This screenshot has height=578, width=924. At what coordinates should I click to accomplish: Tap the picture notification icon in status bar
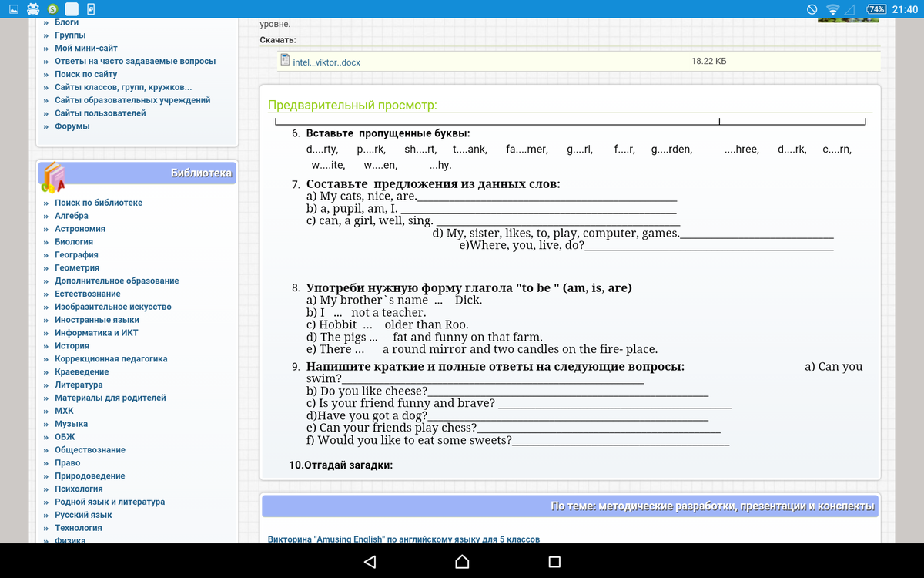tap(13, 9)
